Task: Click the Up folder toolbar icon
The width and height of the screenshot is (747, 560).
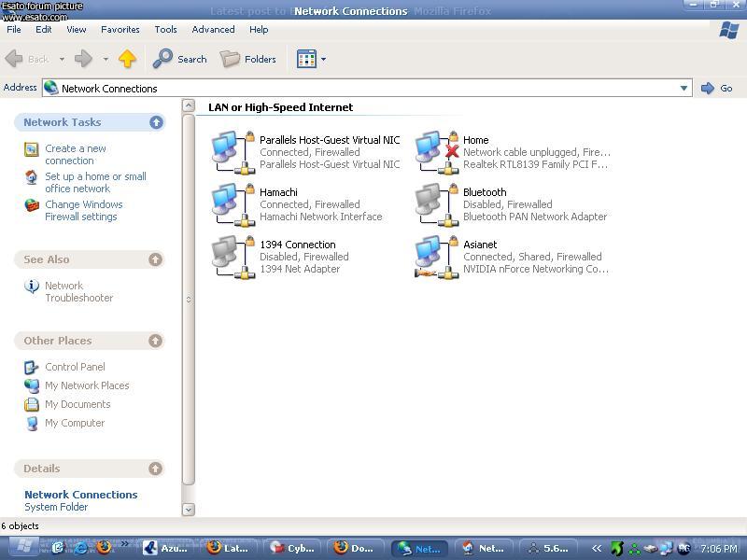Action: 128,59
